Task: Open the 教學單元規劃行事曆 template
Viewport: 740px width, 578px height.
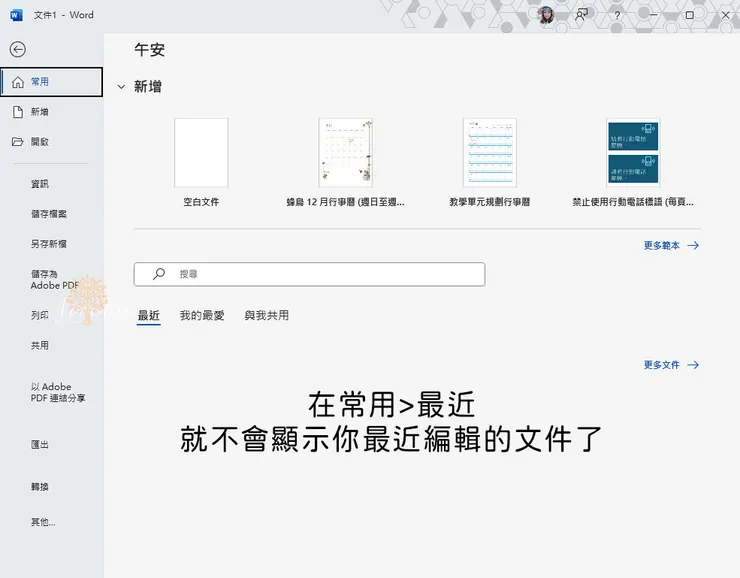Action: click(490, 162)
